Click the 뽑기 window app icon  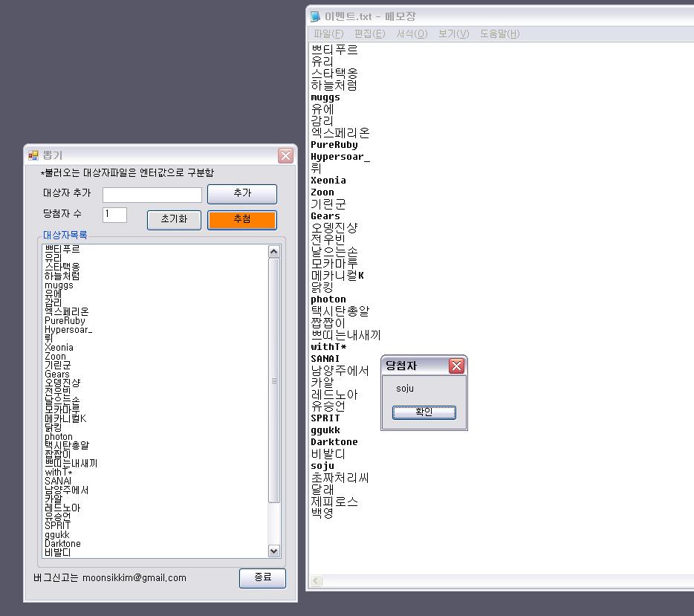[x=33, y=155]
